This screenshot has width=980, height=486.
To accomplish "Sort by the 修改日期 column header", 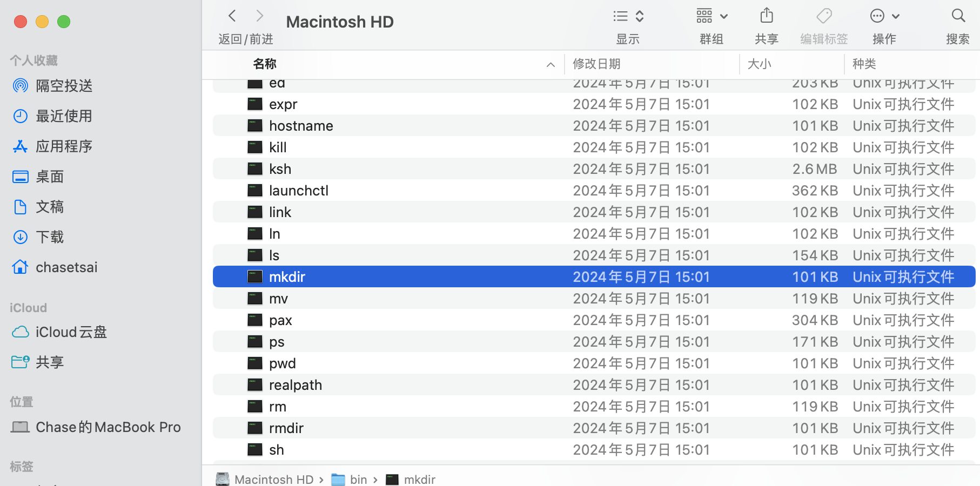I will 596,64.
